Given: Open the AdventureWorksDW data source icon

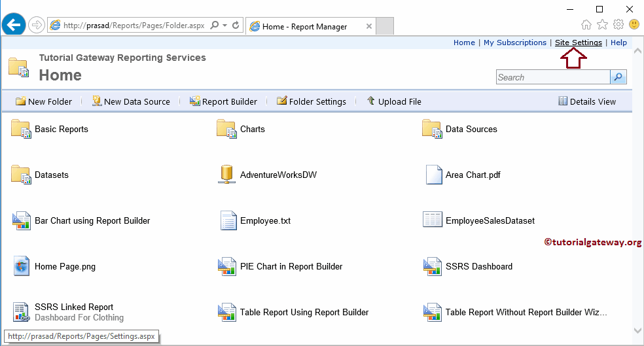Looking at the screenshot, I should tap(226, 175).
